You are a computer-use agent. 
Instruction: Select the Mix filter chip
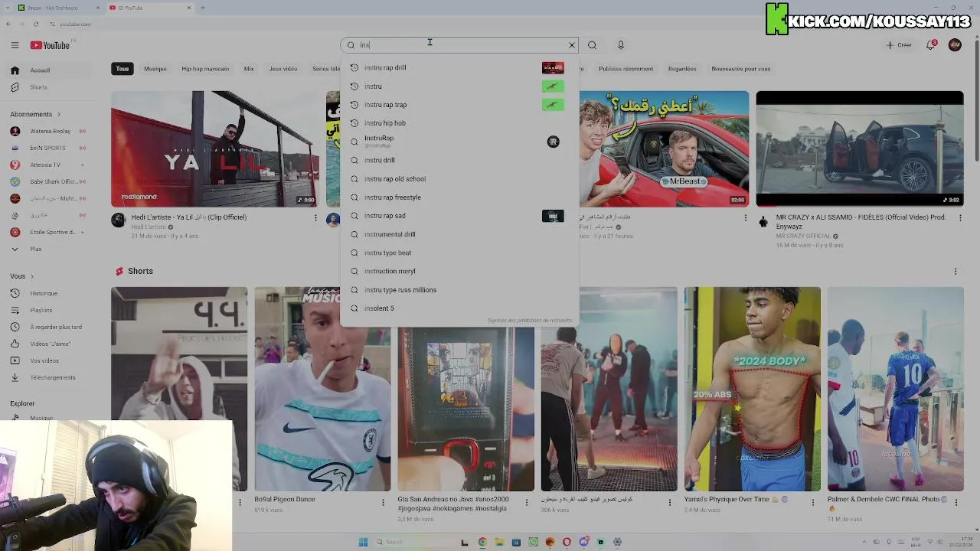249,69
